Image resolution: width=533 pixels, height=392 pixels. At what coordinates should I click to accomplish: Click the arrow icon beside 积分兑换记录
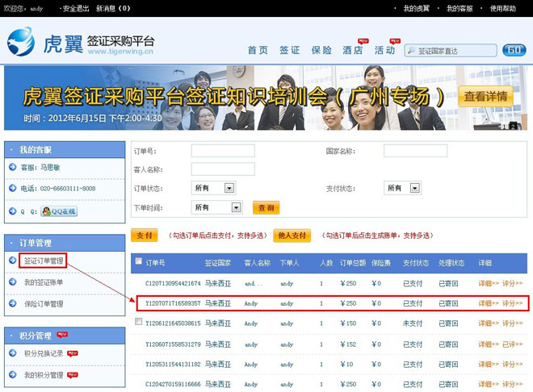[x=13, y=353]
